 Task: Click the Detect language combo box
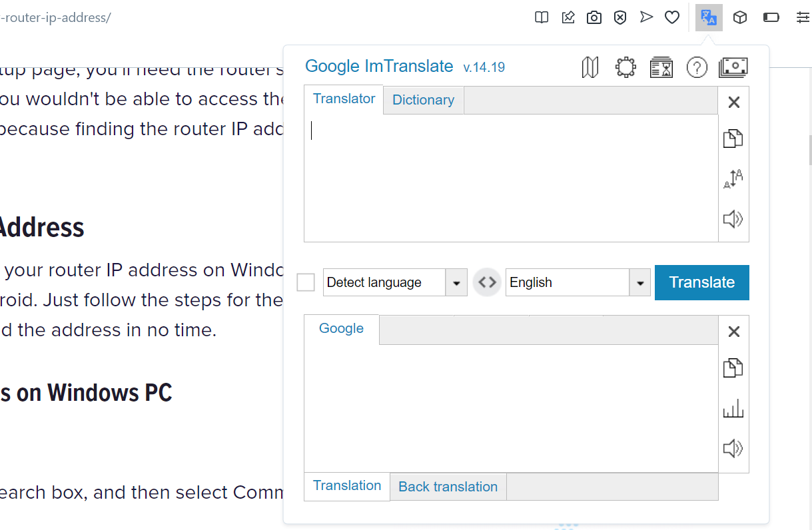[395, 282]
